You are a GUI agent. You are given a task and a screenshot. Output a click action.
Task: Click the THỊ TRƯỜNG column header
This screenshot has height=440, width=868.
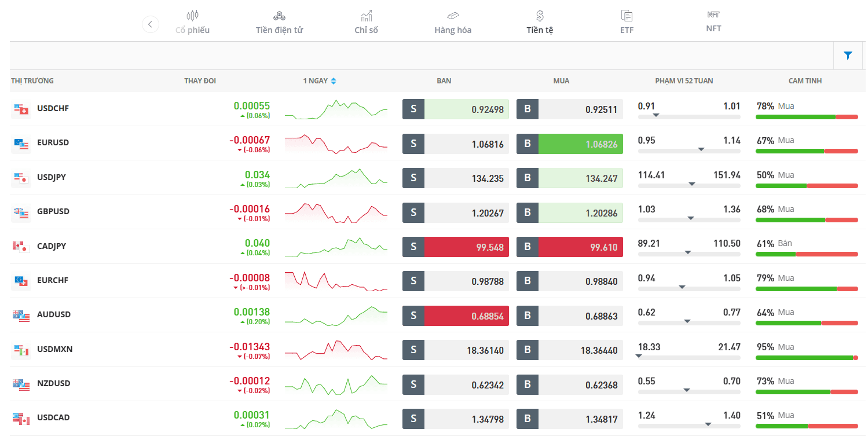(x=32, y=81)
